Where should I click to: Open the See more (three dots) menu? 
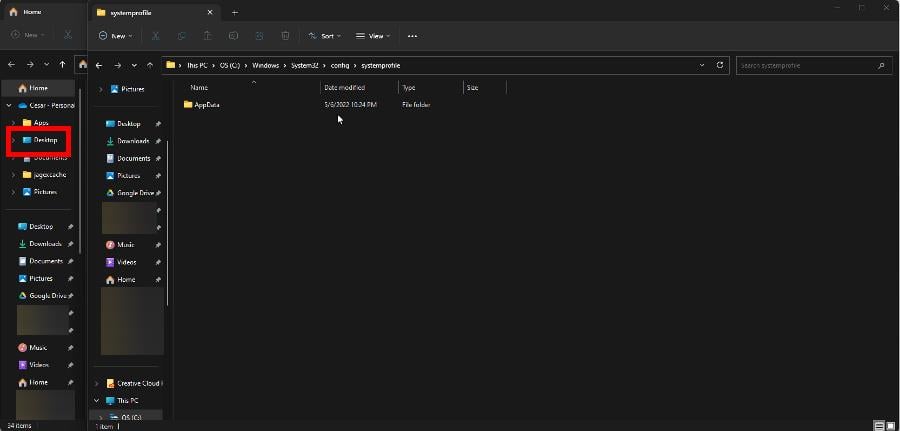(x=412, y=36)
